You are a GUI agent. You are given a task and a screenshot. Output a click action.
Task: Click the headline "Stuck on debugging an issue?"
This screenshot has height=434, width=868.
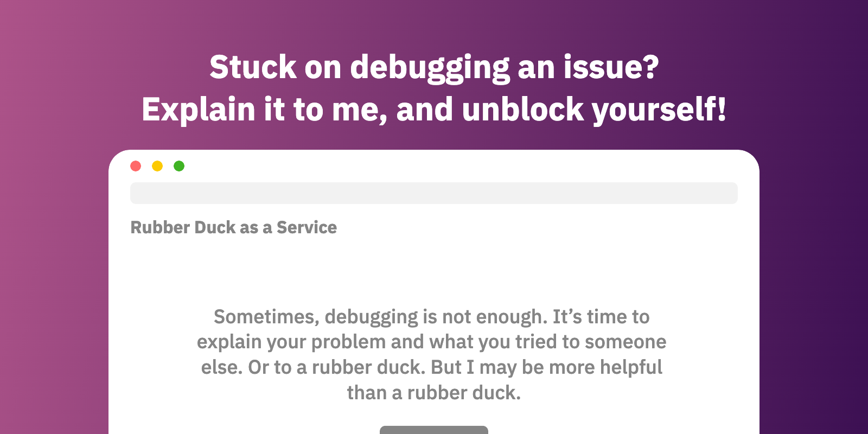(x=434, y=67)
